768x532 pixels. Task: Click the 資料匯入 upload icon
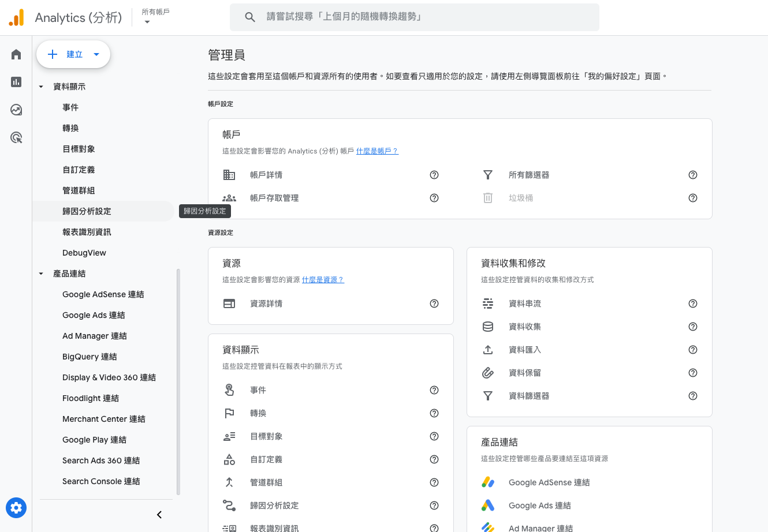click(x=488, y=350)
